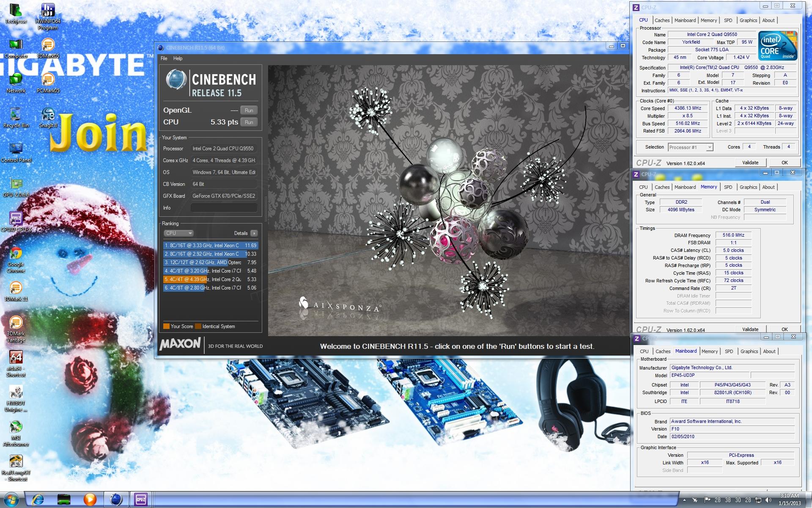Click the Core Speed value 4386.13 MHz
Image resolution: width=812 pixels, height=508 pixels.
click(688, 108)
